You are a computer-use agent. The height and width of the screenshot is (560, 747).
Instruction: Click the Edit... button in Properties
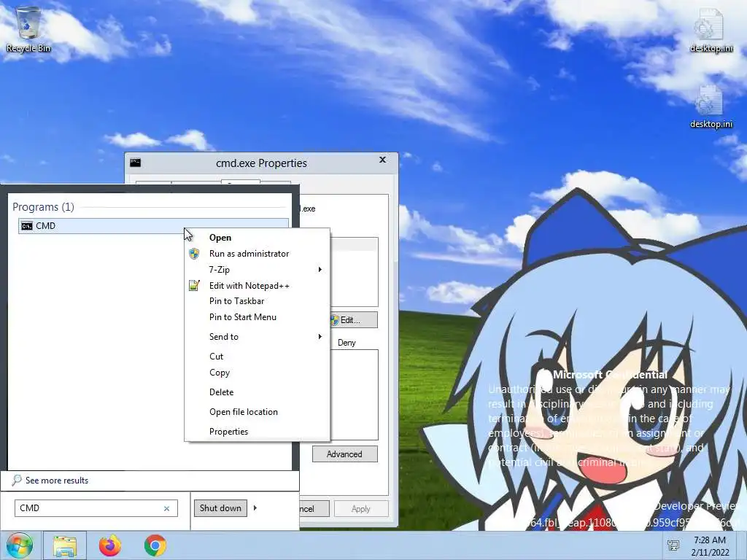coord(354,320)
